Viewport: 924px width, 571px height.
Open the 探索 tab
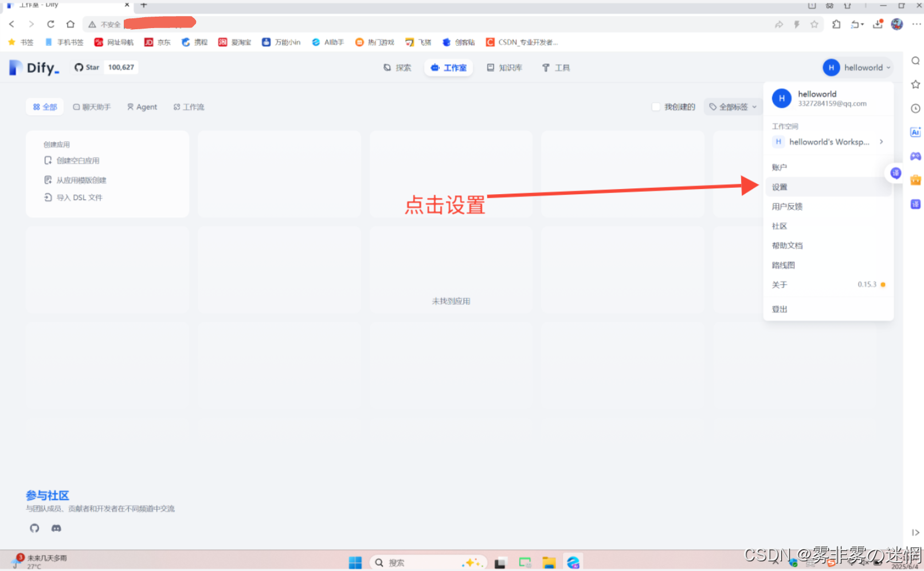[x=397, y=68]
